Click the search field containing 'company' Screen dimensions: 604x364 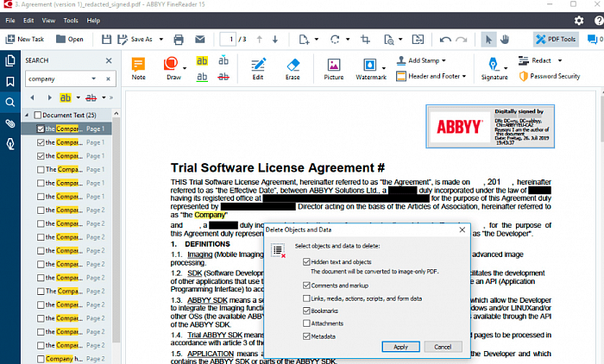point(65,78)
